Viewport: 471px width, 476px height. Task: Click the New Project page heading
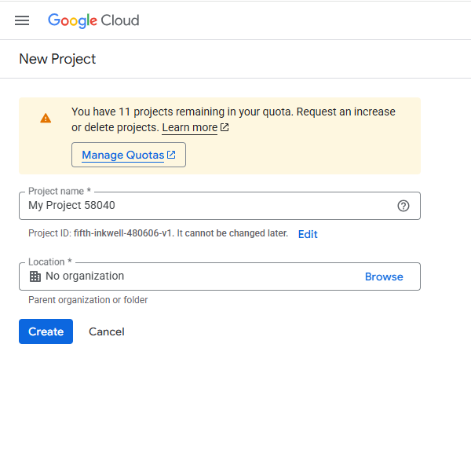coord(57,59)
